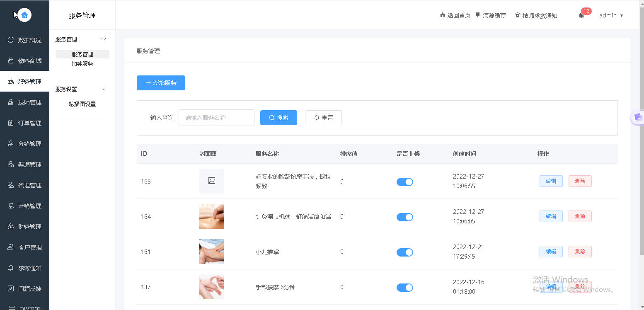Focus the 请输入服务名称 search field
The image size is (644, 310).
[x=216, y=118]
